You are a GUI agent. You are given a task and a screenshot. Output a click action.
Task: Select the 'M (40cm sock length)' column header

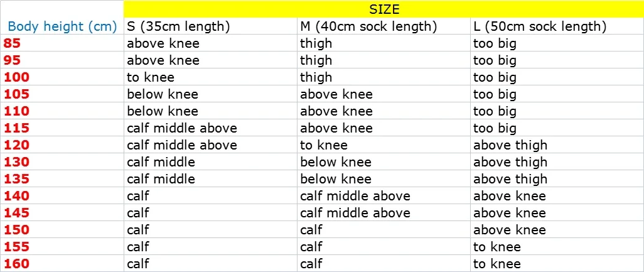point(368,26)
